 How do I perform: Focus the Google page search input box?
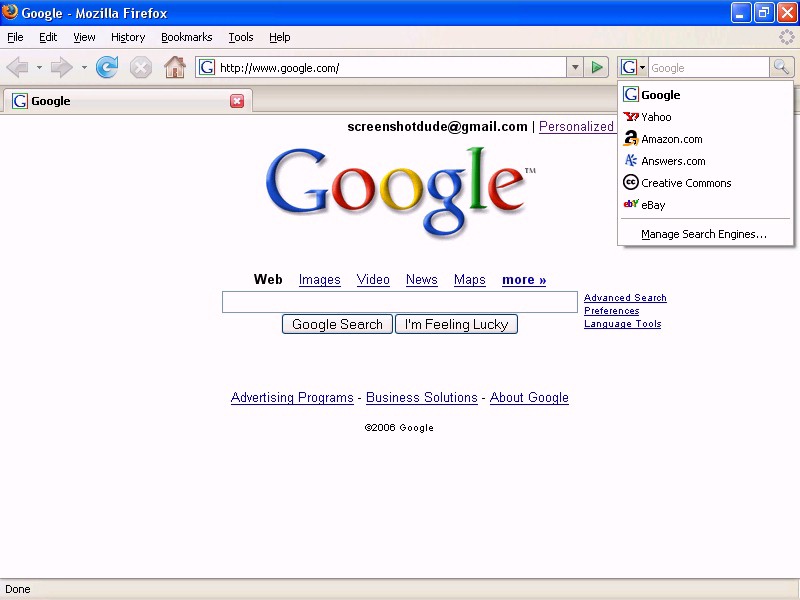click(399, 302)
